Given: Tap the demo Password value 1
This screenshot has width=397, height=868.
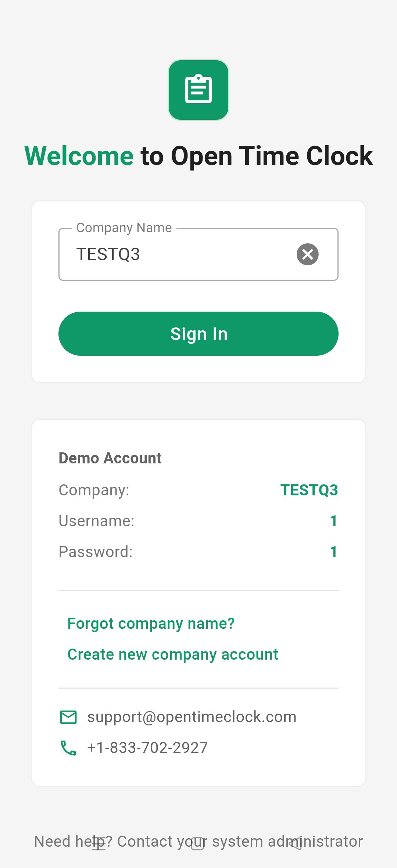Looking at the screenshot, I should point(333,552).
